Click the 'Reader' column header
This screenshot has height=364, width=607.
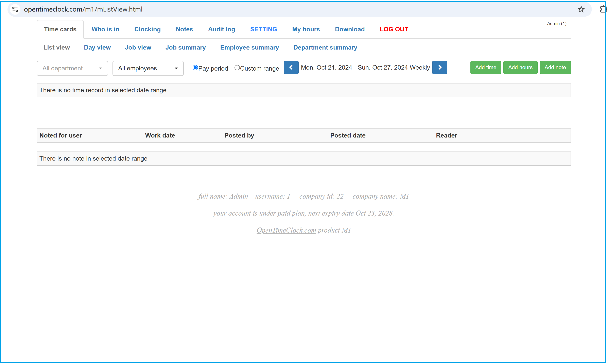point(446,135)
